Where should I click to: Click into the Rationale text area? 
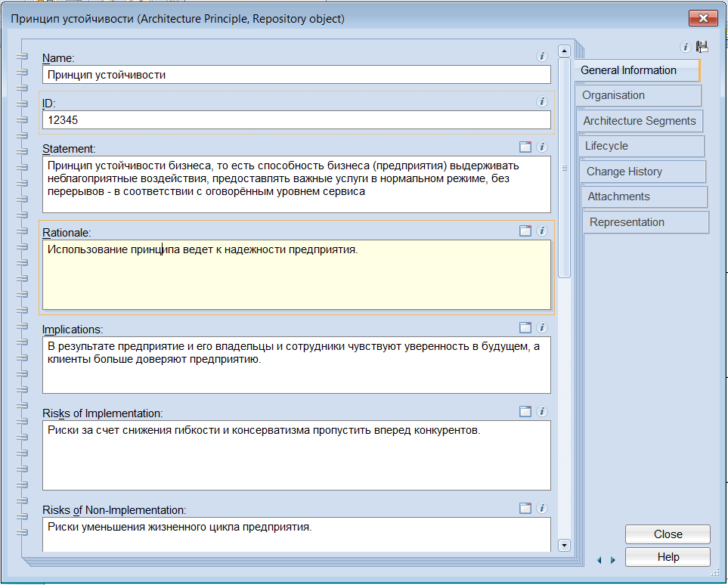[x=296, y=275]
